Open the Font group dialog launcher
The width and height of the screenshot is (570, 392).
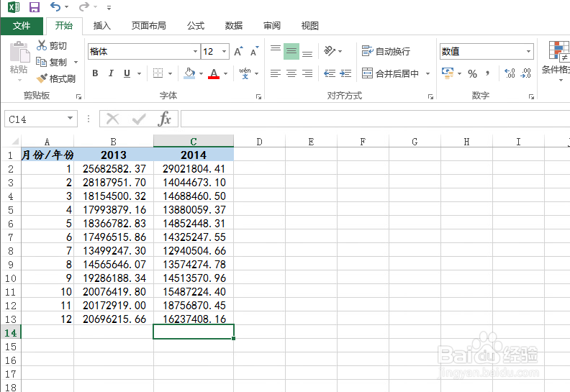pyautogui.click(x=258, y=96)
